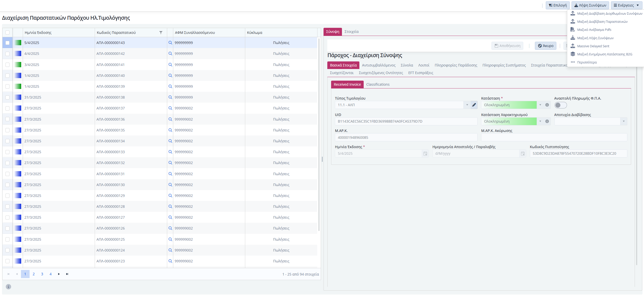The width and height of the screenshot is (644, 295).
Task: Choose Μαζική Ενημέρωση Κατάστασης B2G entry
Action: pyautogui.click(x=605, y=54)
